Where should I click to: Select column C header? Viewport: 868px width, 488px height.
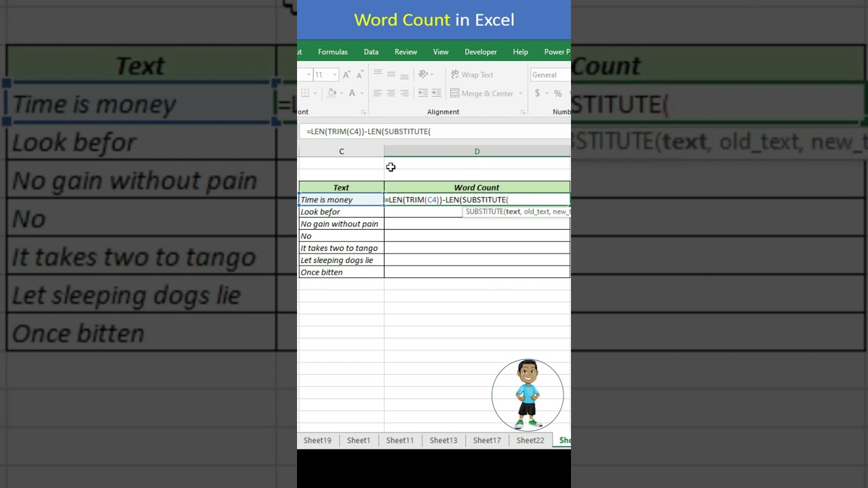point(342,151)
